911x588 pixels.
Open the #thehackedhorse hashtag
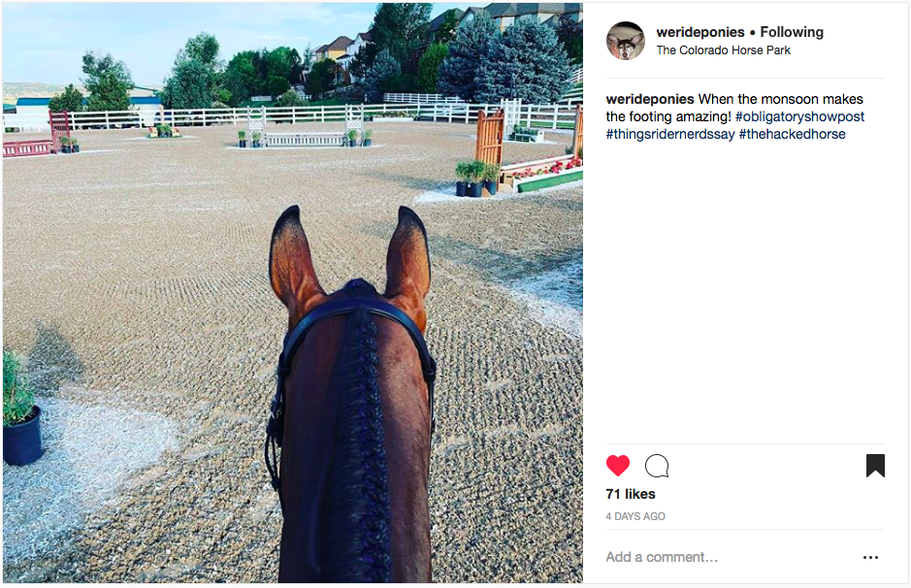coord(792,134)
